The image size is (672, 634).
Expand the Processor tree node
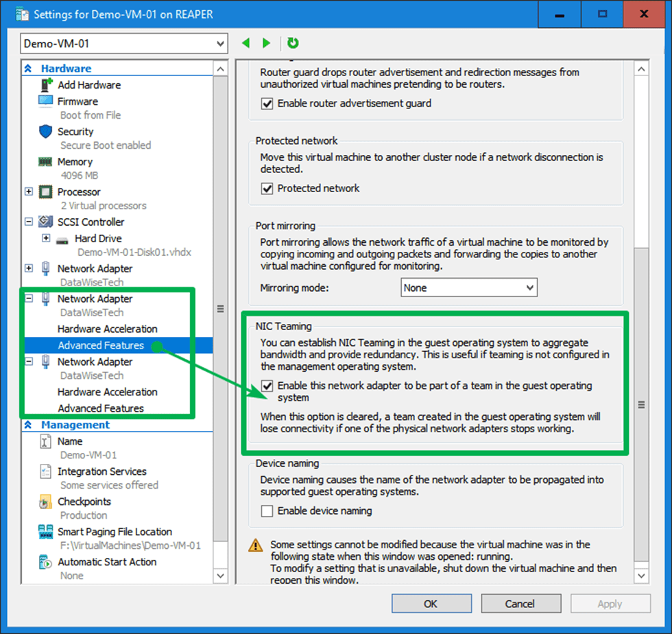29,191
